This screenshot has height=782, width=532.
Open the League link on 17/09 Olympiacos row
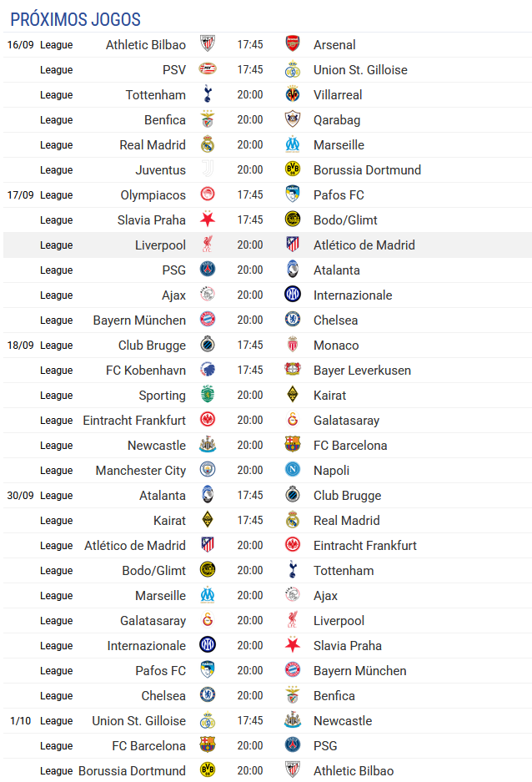pyautogui.click(x=57, y=195)
